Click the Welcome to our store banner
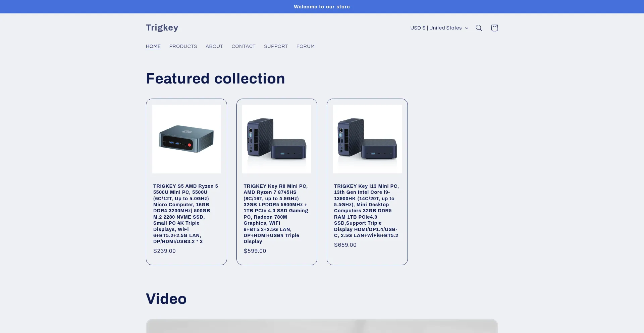Viewport: 644px width, 333px height. [322, 7]
